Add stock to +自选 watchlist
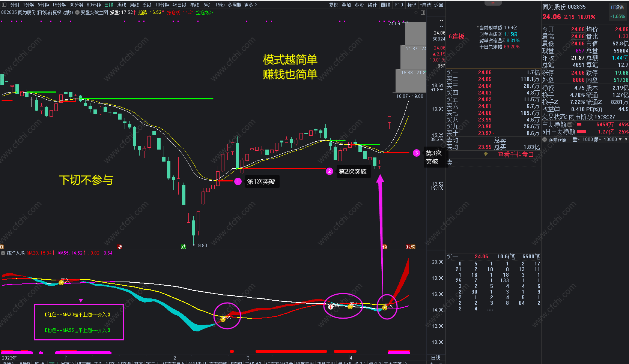Screen dimensions: 629x364 pos(426,5)
